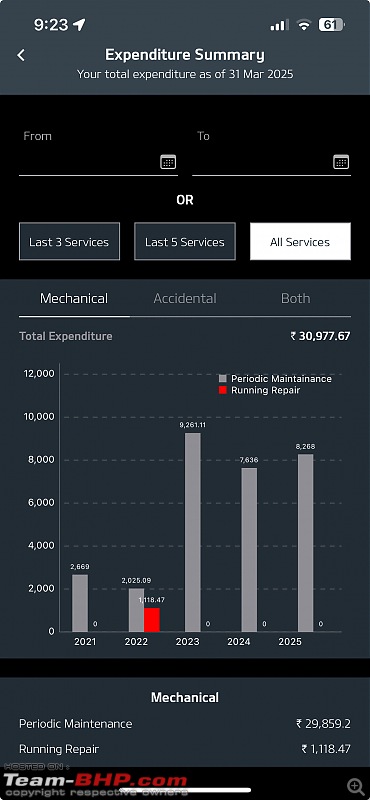Click the red Running Repair legend swatch

(x=223, y=390)
